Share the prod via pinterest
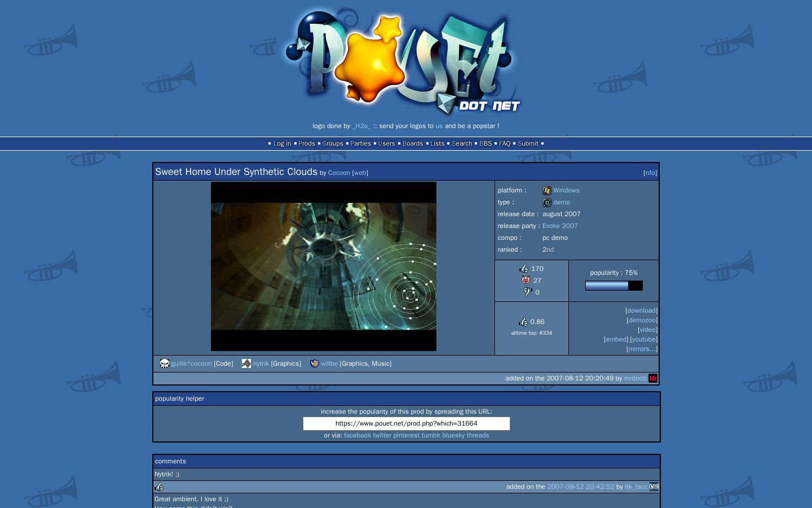This screenshot has height=508, width=812. coord(407,435)
